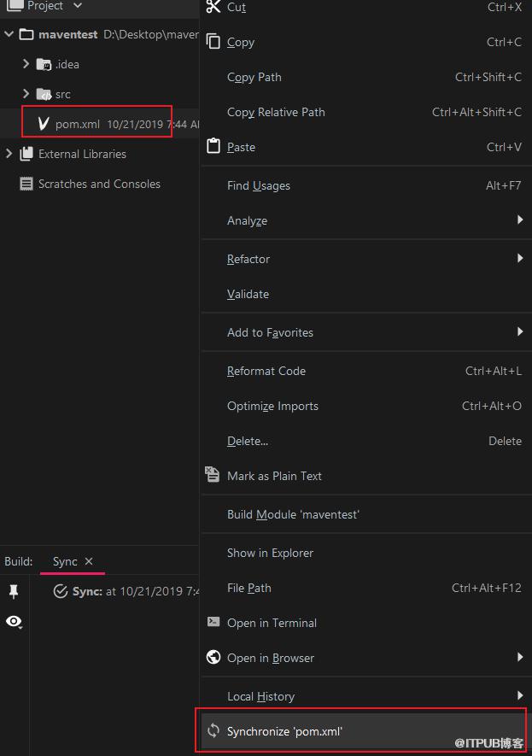Select pom.xml file in project tree

click(78, 124)
